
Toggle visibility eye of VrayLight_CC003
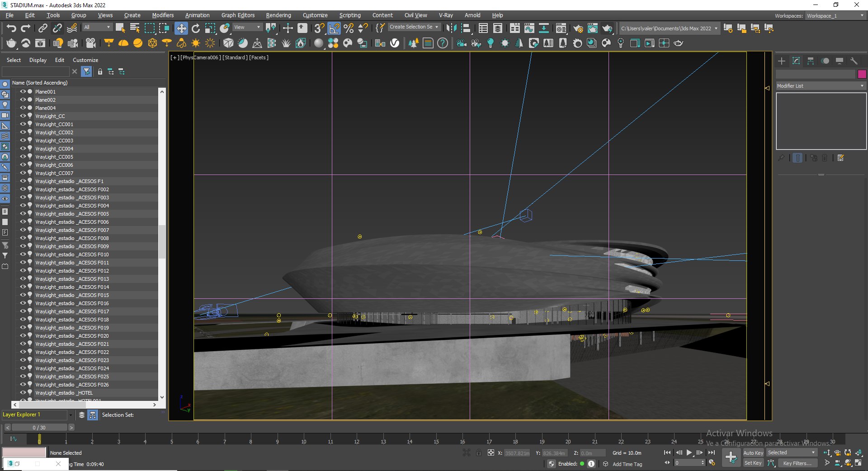(23, 140)
